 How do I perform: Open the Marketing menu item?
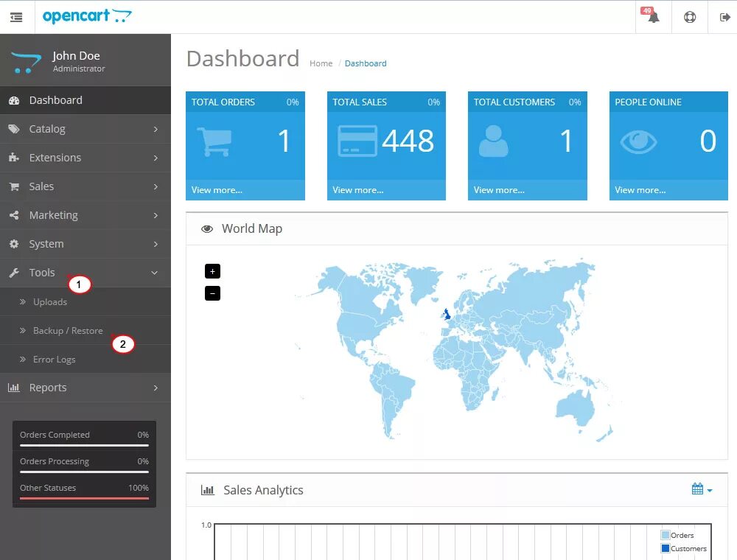coord(85,214)
